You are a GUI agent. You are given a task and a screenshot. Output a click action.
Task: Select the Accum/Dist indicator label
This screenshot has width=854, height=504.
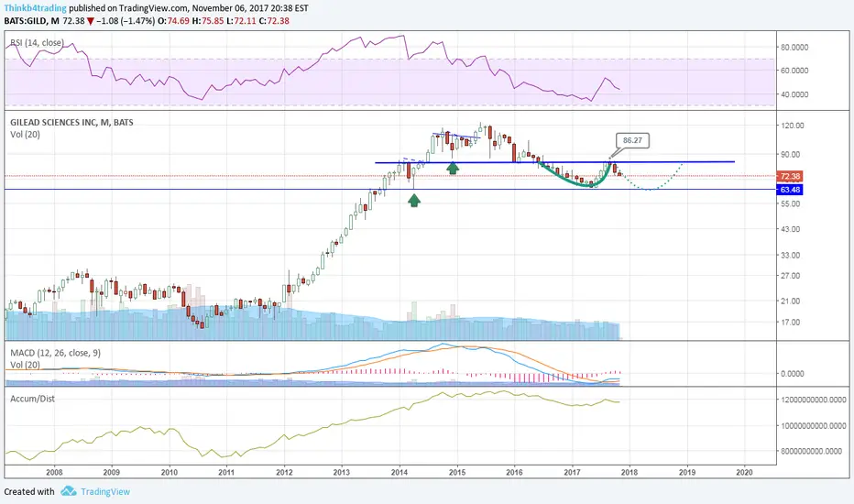[x=33, y=399]
